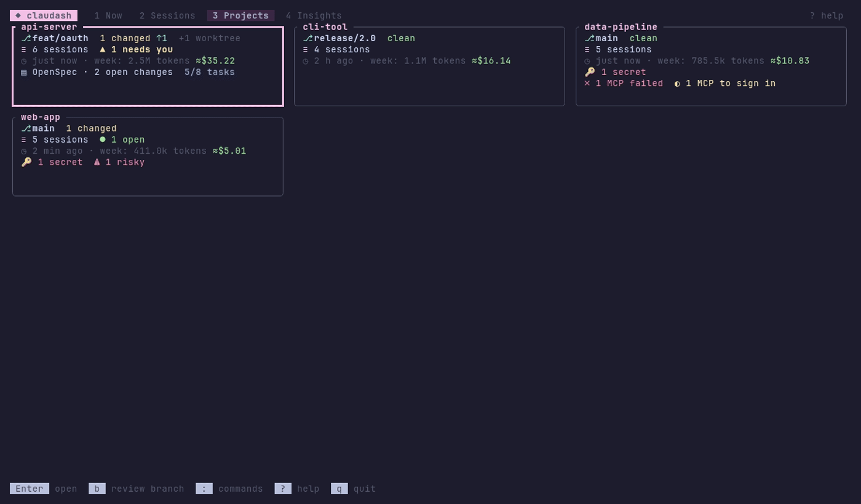Click the sessions icon next to 6 sessions

click(24, 50)
